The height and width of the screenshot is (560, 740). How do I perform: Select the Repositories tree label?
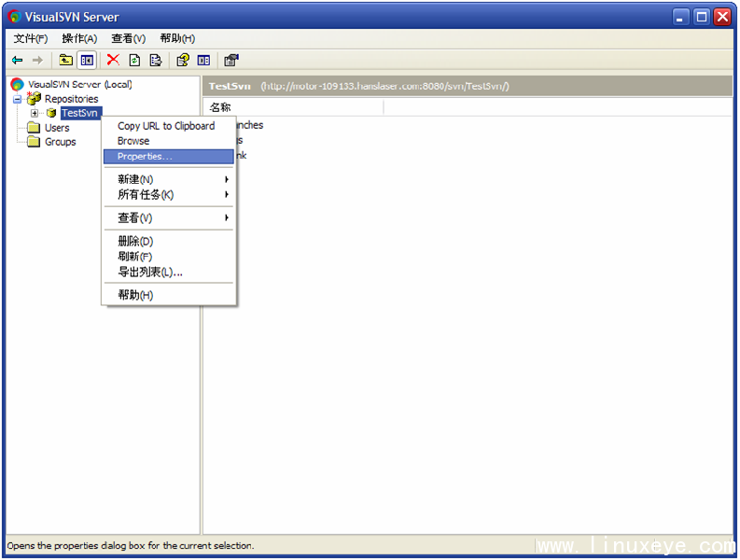71,99
